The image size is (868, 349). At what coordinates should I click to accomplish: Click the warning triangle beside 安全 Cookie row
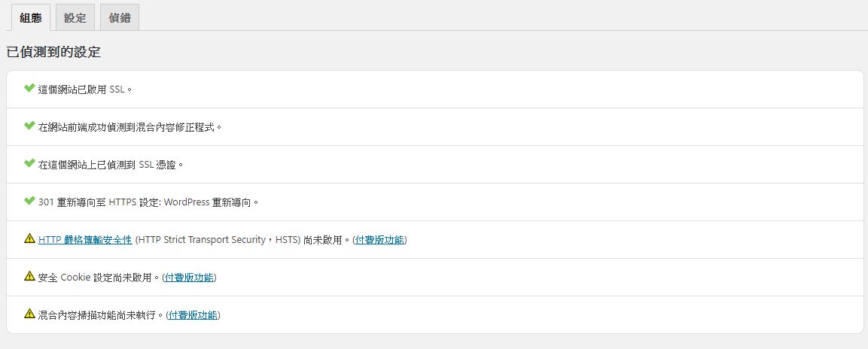(x=29, y=276)
